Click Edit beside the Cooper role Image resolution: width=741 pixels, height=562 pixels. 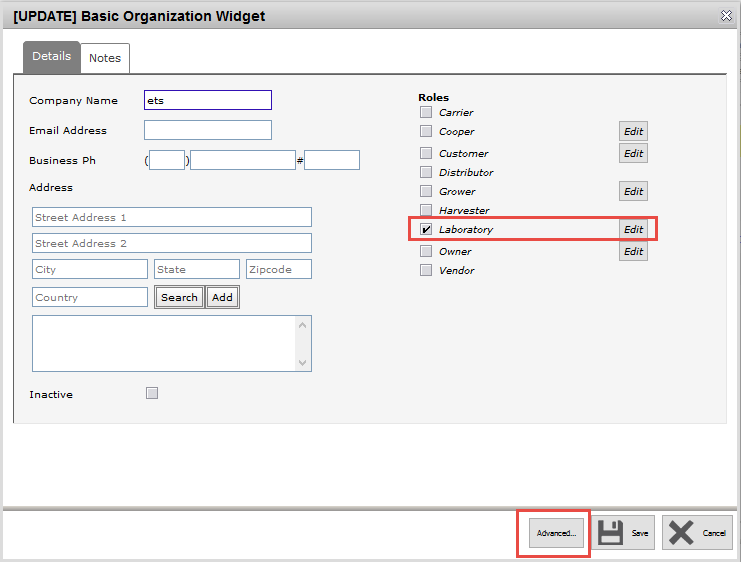pyautogui.click(x=633, y=131)
